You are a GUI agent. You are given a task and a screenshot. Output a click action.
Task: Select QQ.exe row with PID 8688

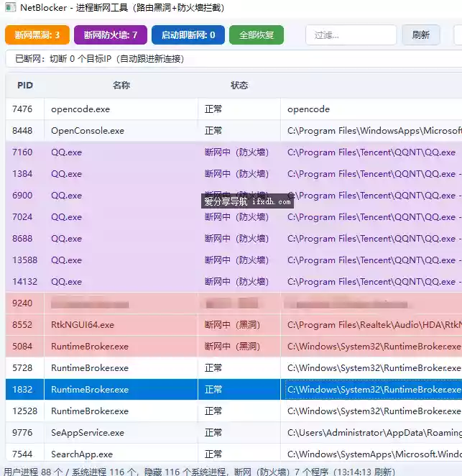tap(234, 238)
